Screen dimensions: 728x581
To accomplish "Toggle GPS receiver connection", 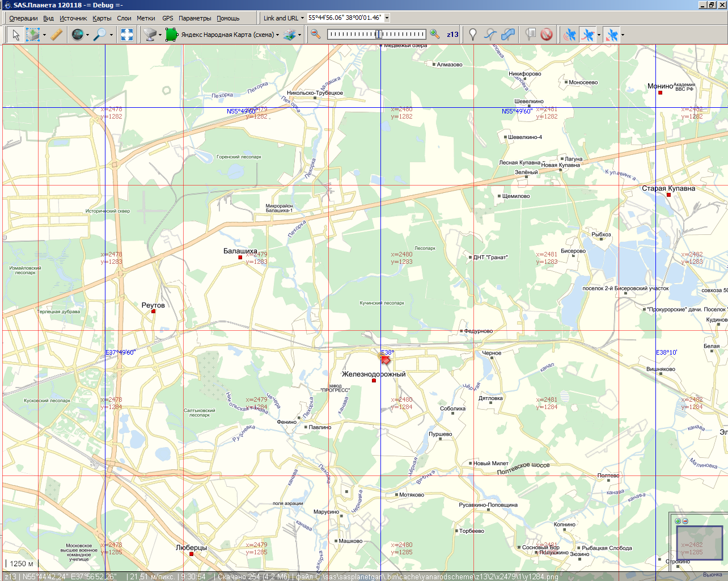I will 570,35.
